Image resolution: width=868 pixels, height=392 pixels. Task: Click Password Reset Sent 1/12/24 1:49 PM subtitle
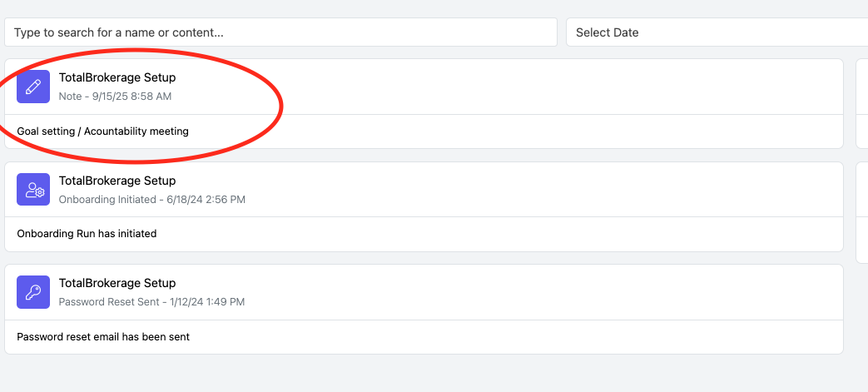tap(151, 302)
